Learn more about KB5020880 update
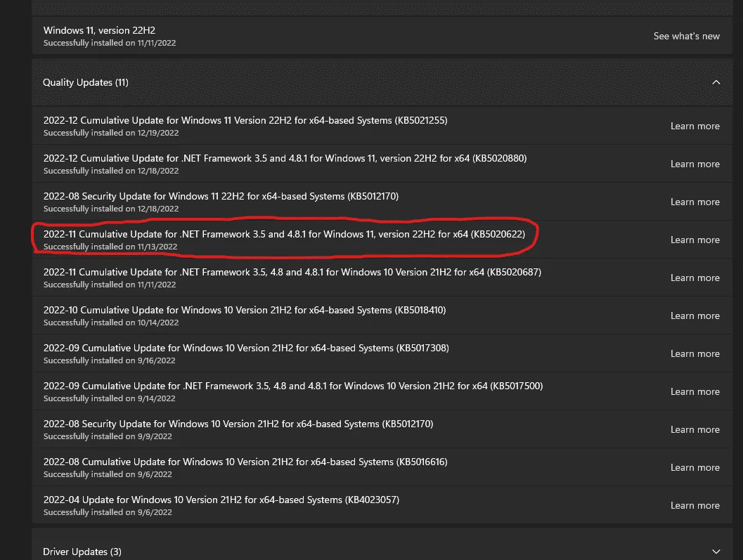The height and width of the screenshot is (560, 743). pos(694,164)
